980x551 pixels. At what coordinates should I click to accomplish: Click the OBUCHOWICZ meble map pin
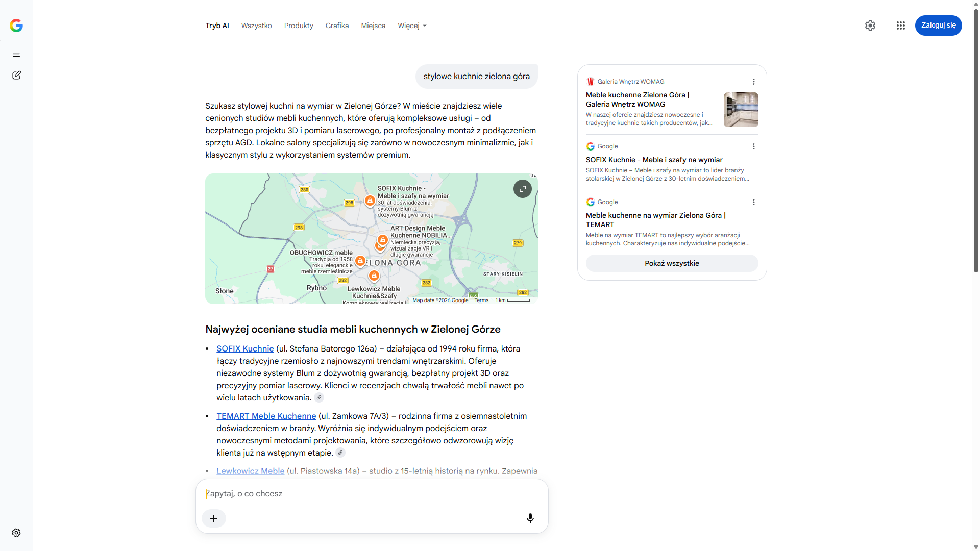tap(360, 261)
